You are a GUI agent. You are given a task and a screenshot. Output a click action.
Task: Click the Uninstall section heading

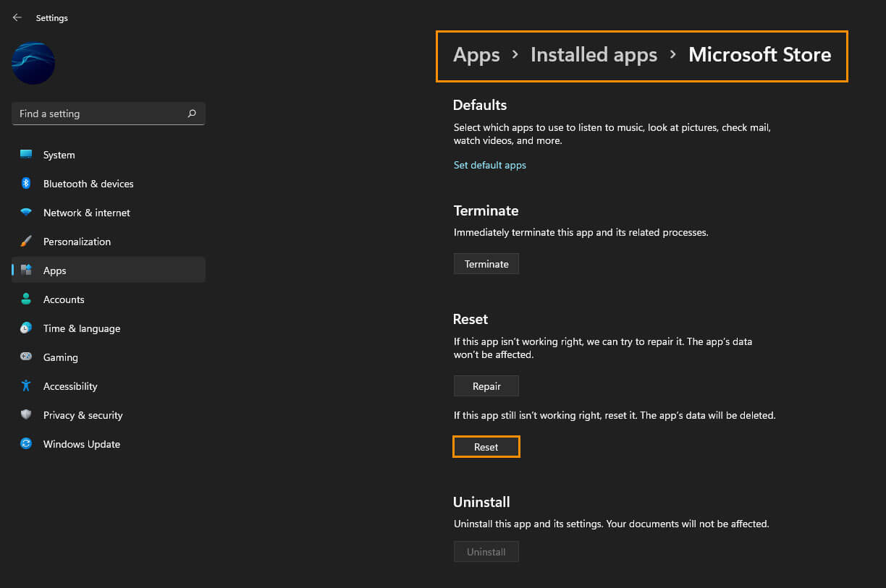pos(481,502)
